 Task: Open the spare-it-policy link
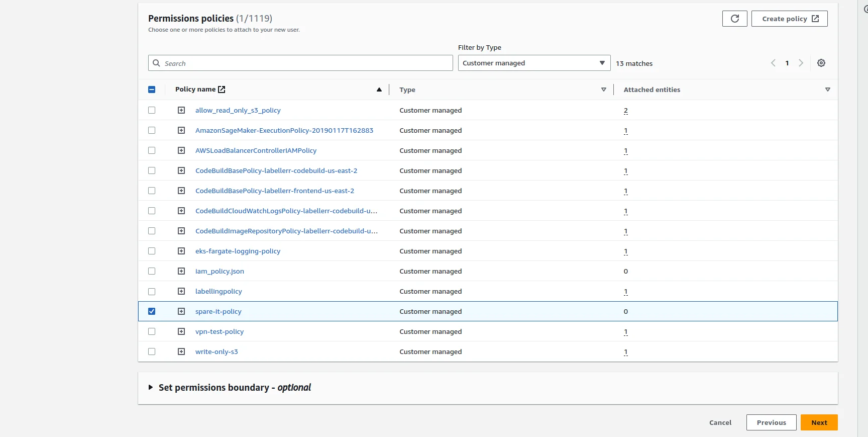[x=218, y=311]
